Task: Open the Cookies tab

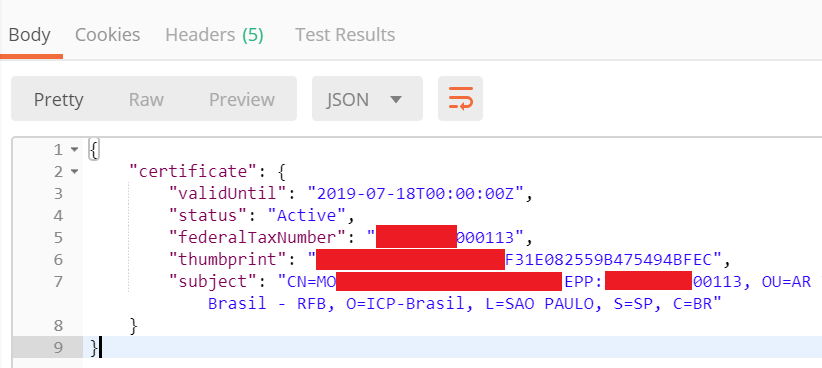Action: point(107,35)
